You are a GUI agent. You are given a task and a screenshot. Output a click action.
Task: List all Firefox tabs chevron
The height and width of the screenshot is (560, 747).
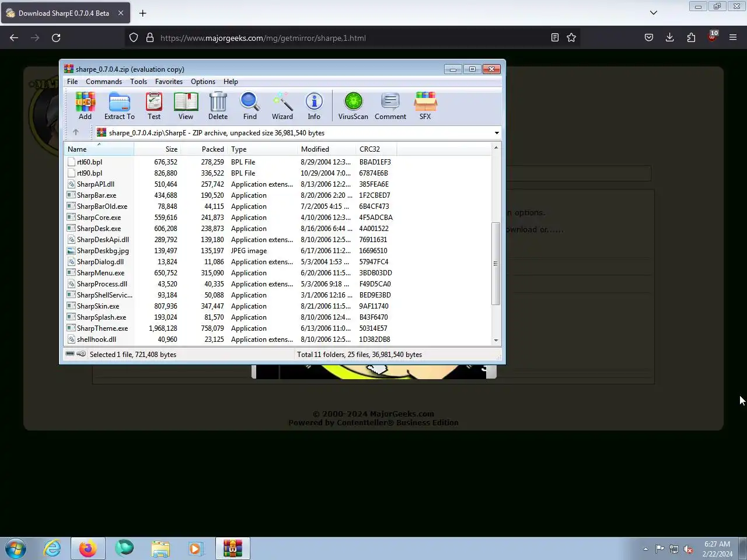point(654,12)
